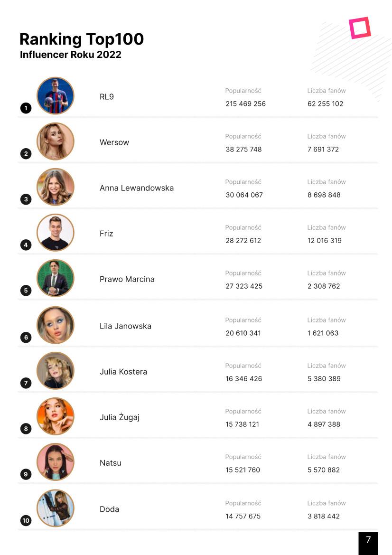Open Anna Lewandowska avatar
392x555 pixels.
click(x=56, y=187)
